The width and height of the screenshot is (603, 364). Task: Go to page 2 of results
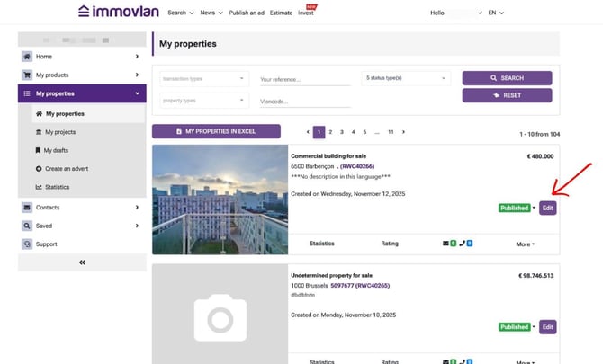click(330, 132)
